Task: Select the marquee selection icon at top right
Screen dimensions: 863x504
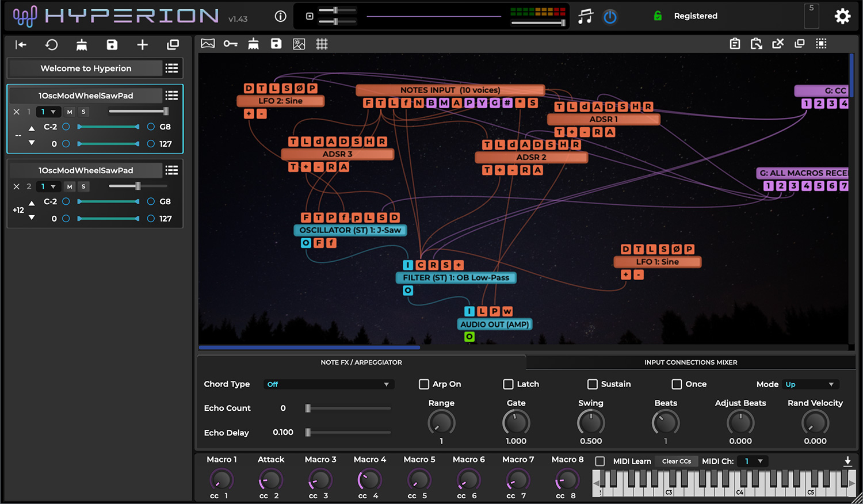Action: tap(821, 43)
